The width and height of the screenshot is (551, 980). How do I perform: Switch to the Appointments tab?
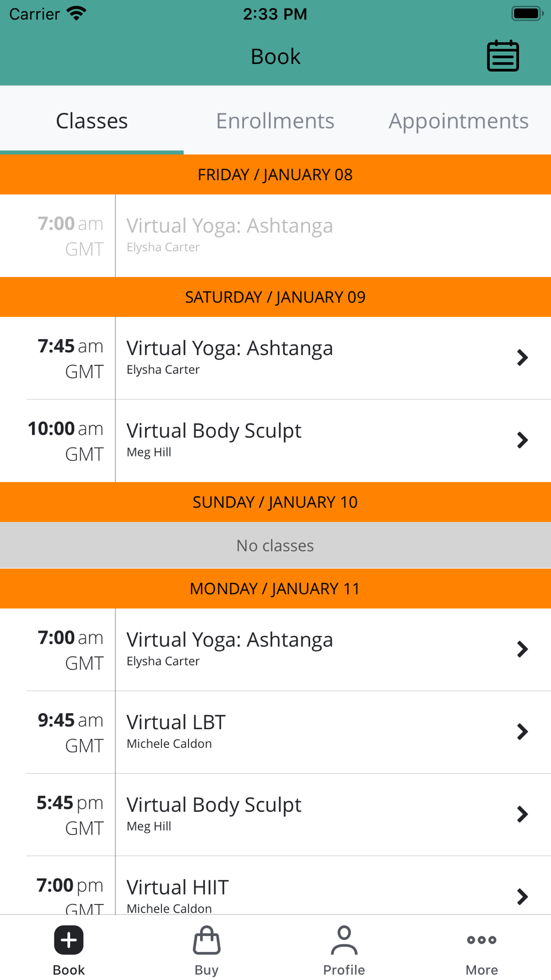click(x=458, y=121)
